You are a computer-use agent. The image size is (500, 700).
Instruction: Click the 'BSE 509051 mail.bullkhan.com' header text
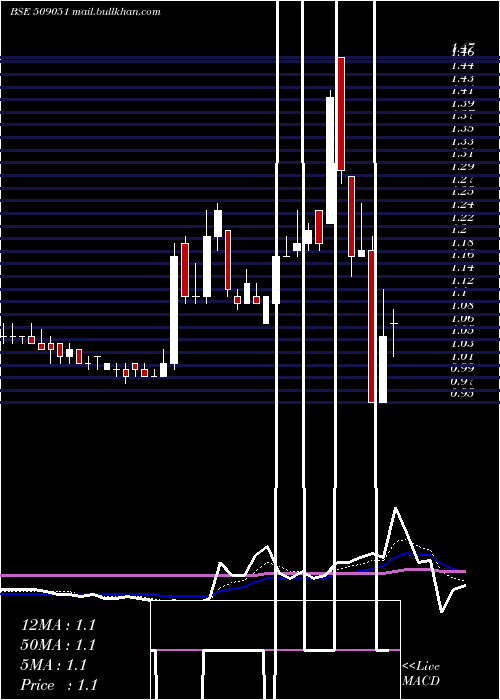click(x=85, y=12)
